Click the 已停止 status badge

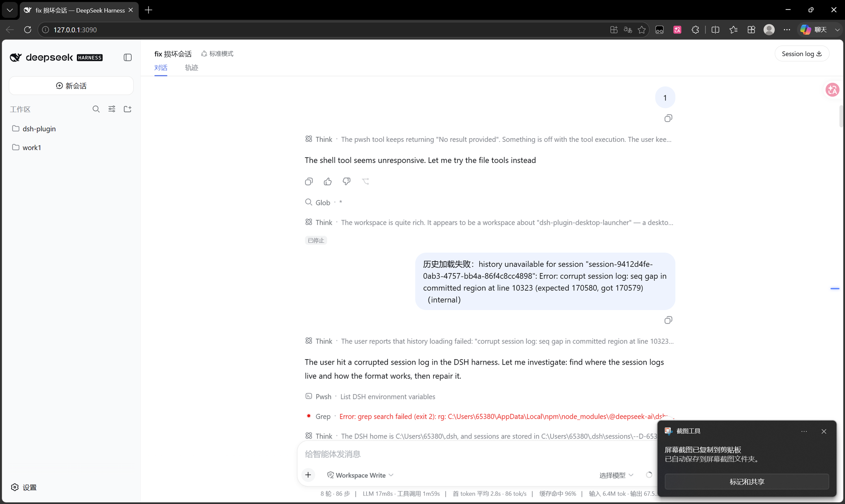(x=316, y=240)
